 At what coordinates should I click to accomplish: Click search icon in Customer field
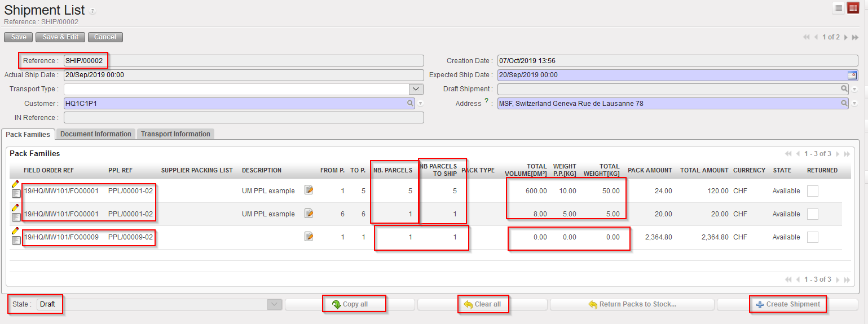click(410, 104)
